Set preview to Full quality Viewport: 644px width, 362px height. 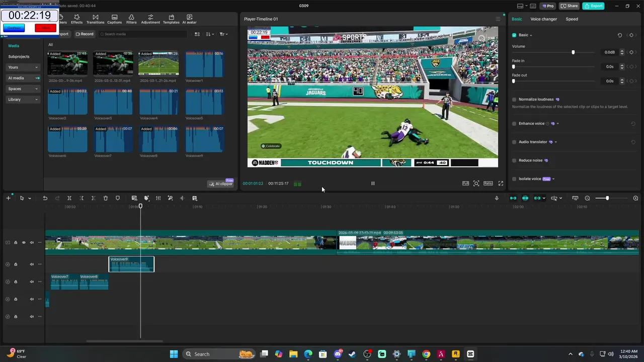(466, 184)
